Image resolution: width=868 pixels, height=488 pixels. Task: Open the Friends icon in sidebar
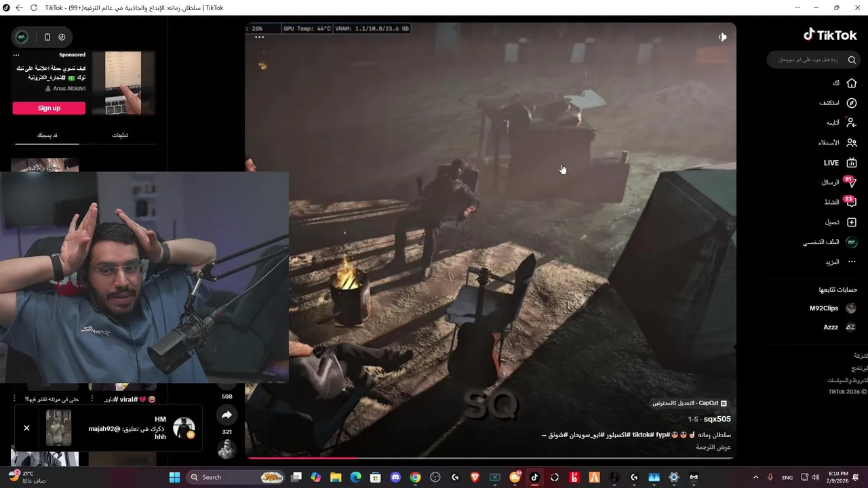point(852,143)
